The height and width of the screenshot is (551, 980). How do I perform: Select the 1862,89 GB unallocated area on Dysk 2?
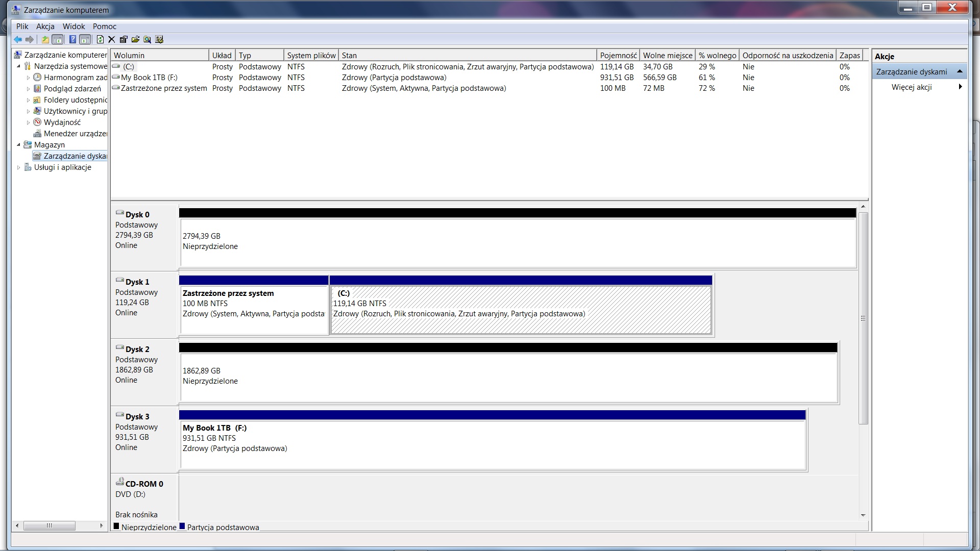pyautogui.click(x=508, y=373)
